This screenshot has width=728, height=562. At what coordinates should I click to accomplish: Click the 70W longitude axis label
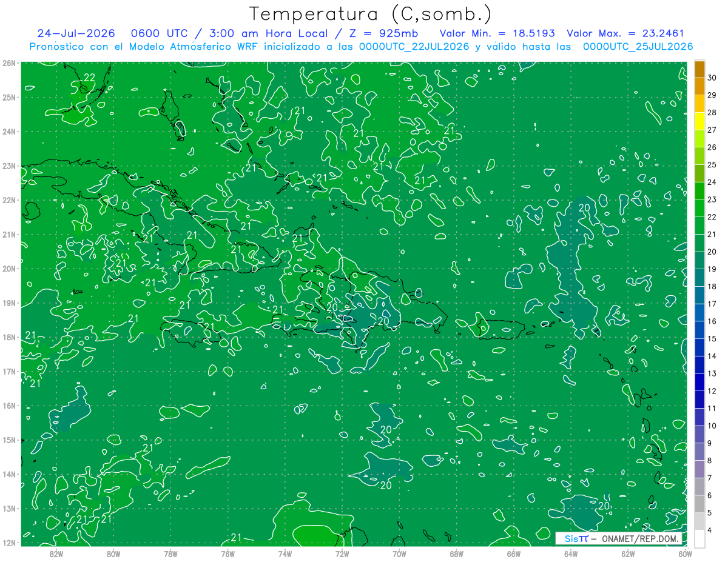point(399,554)
